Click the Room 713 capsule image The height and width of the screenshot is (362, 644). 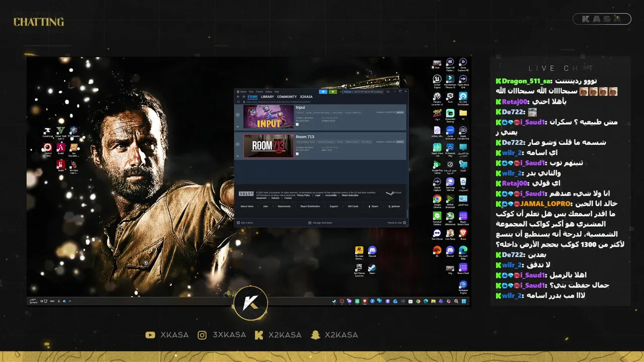269,146
